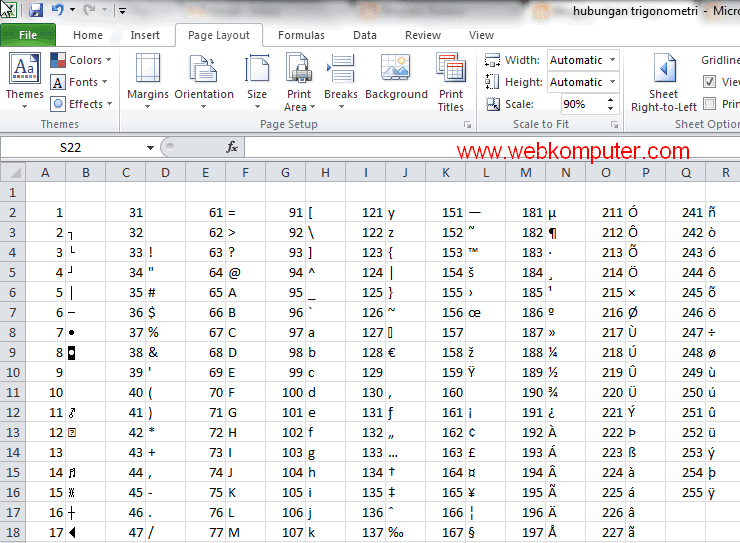Click the Print Area icon
740x543 pixels.
[299, 68]
